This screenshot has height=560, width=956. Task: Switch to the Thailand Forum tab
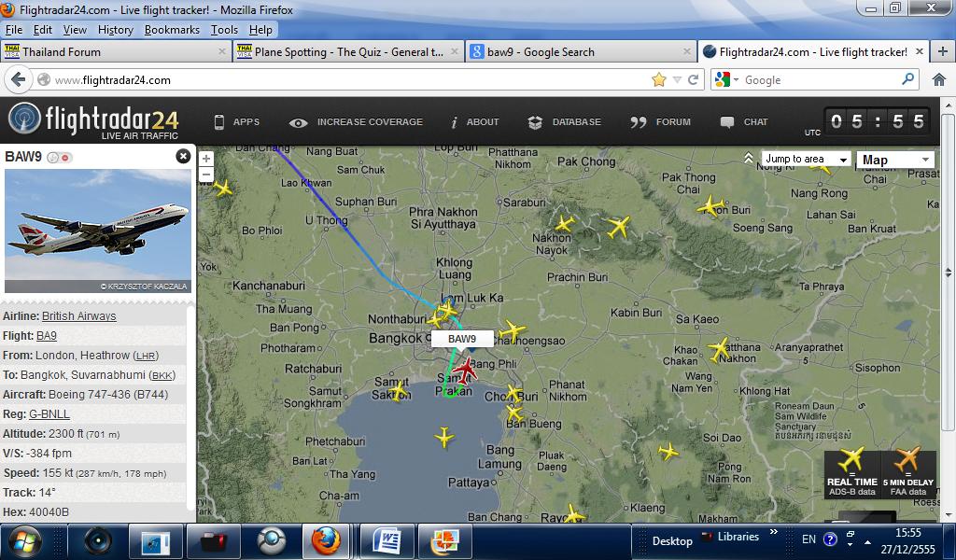116,51
